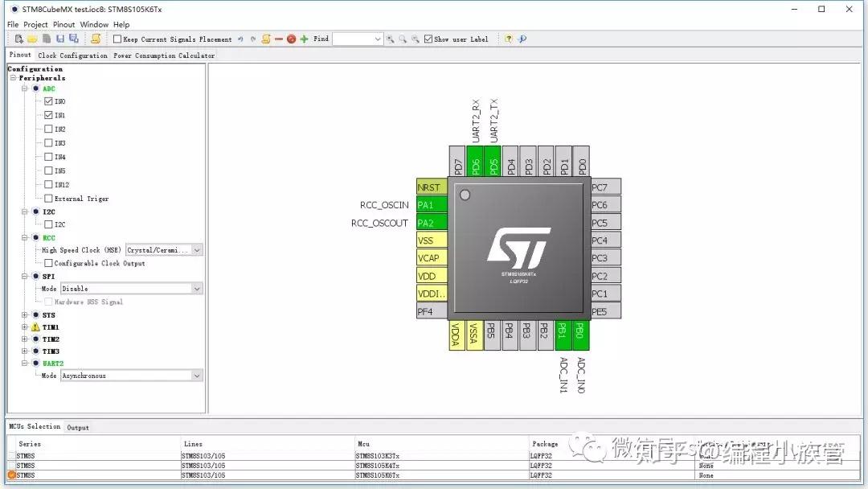This screenshot has width=868, height=489.
Task: Open a new STM32CubeMX project
Action: [x=18, y=39]
